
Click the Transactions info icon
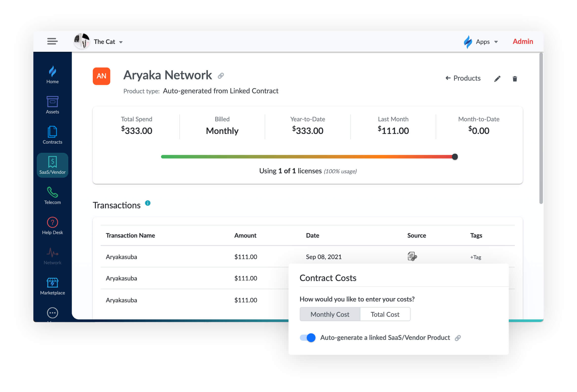pyautogui.click(x=148, y=203)
